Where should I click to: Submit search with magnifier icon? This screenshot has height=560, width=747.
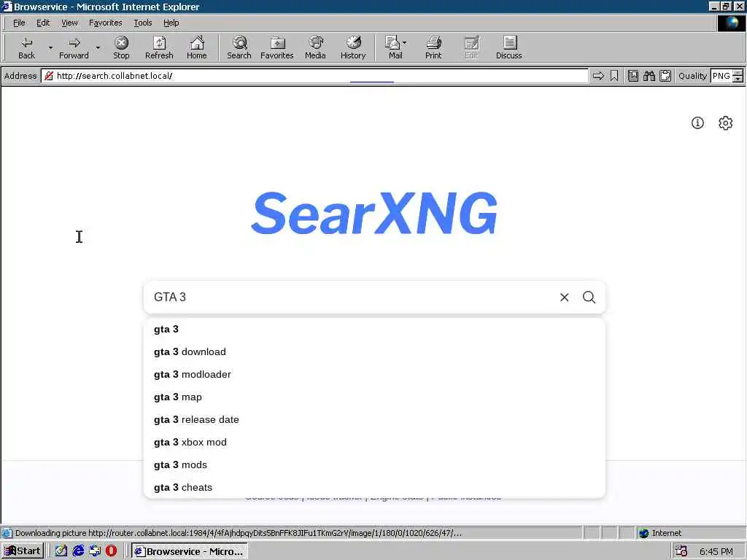[589, 297]
